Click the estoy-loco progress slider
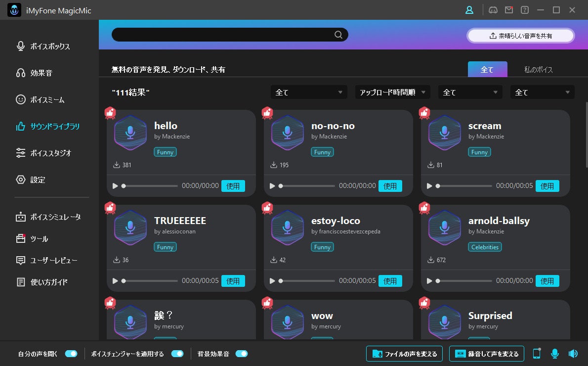Screen dimensions: 588x366 (x=307, y=281)
